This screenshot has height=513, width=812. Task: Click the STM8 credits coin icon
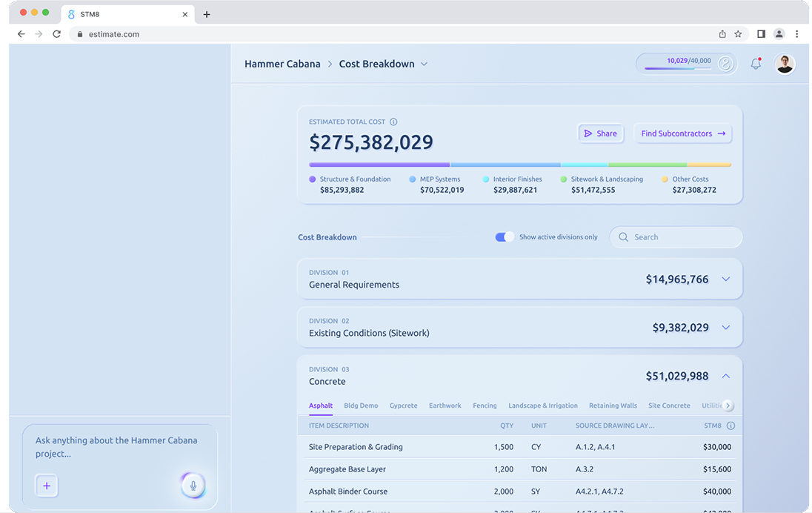pyautogui.click(x=725, y=64)
